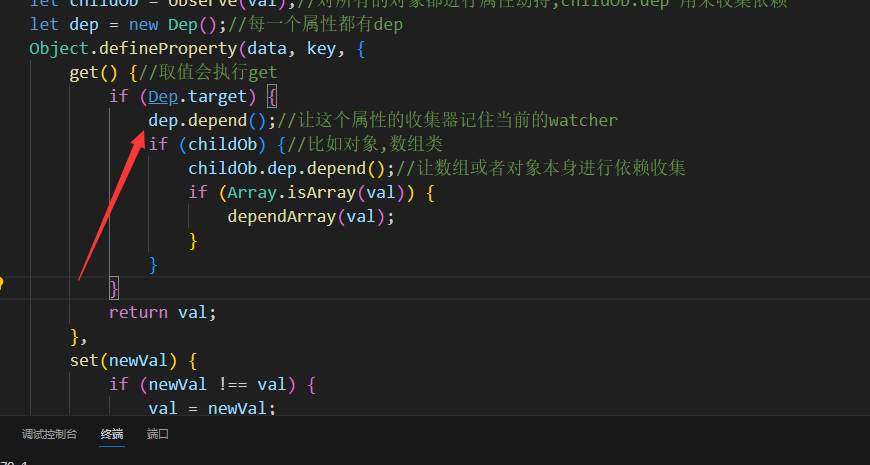Screen dimensions: 870x465
Task: Click 'new Dep()' expression
Action: pyautogui.click(x=176, y=24)
